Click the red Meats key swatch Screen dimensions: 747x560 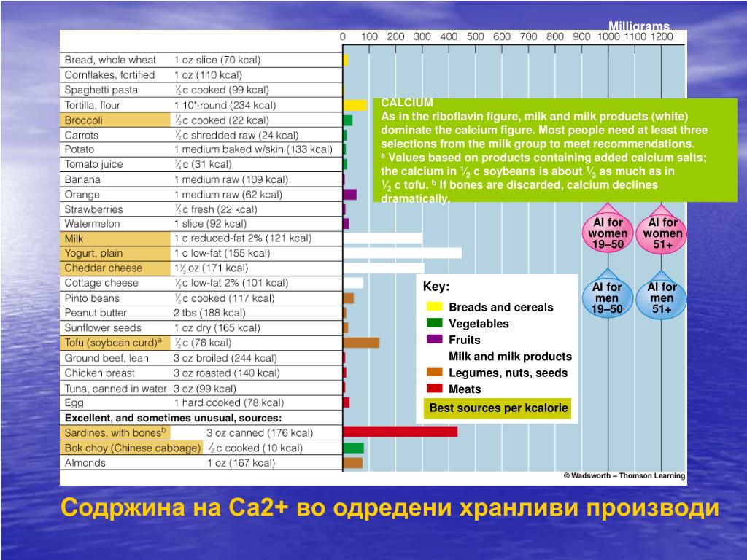(435, 388)
